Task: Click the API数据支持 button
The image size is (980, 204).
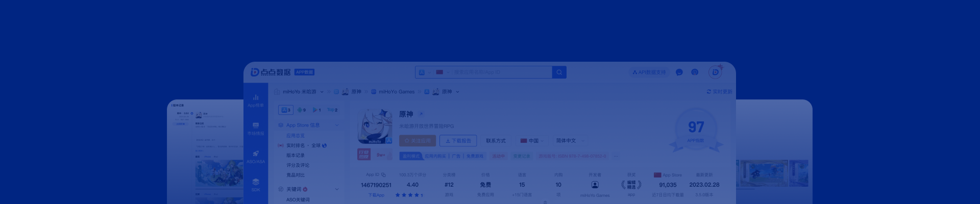Action: [x=649, y=72]
